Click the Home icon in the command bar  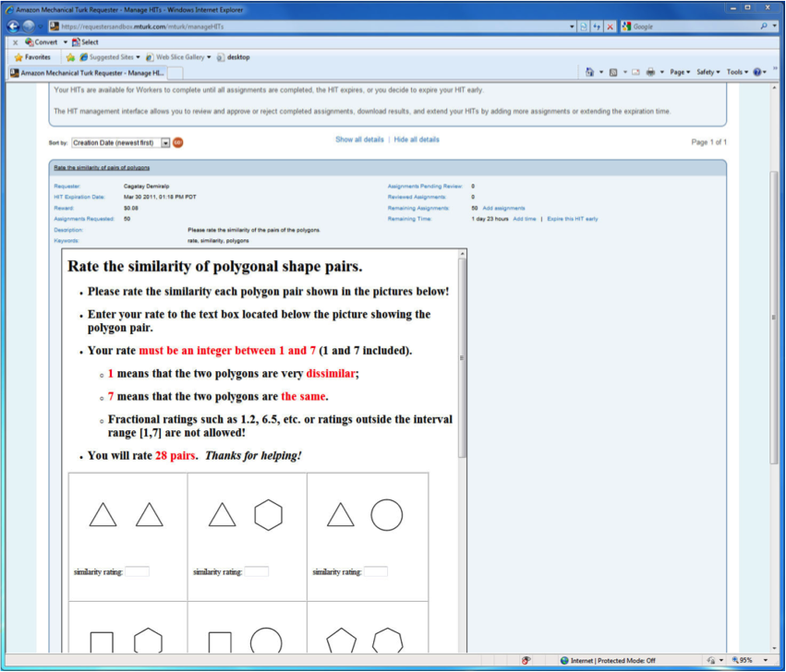(x=590, y=72)
